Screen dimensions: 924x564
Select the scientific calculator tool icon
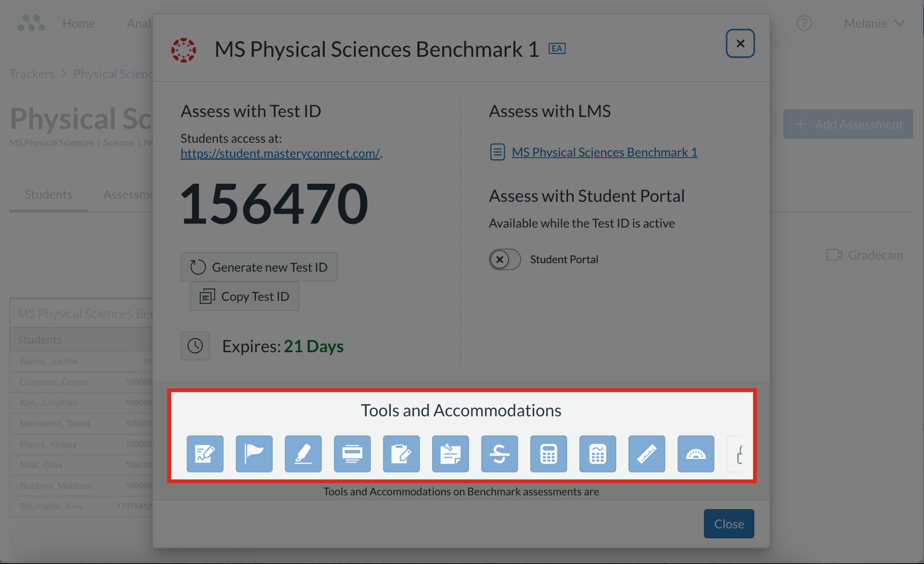point(597,454)
